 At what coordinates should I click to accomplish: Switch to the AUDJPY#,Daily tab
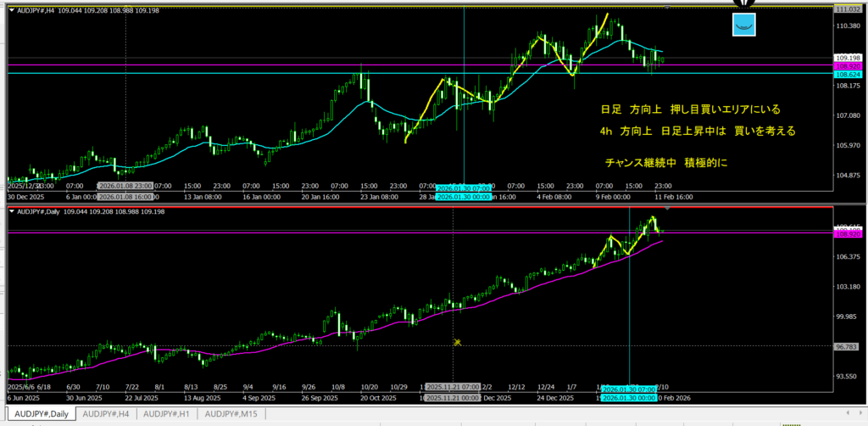39,413
